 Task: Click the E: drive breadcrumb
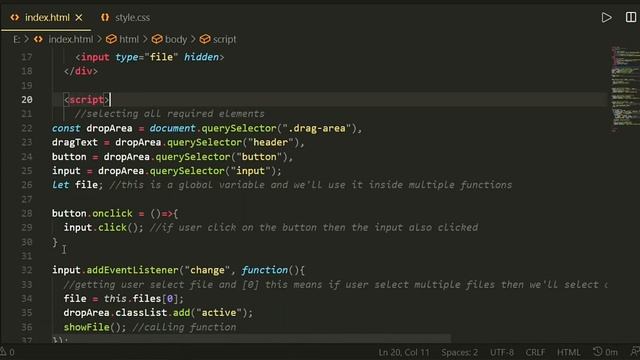point(16,39)
